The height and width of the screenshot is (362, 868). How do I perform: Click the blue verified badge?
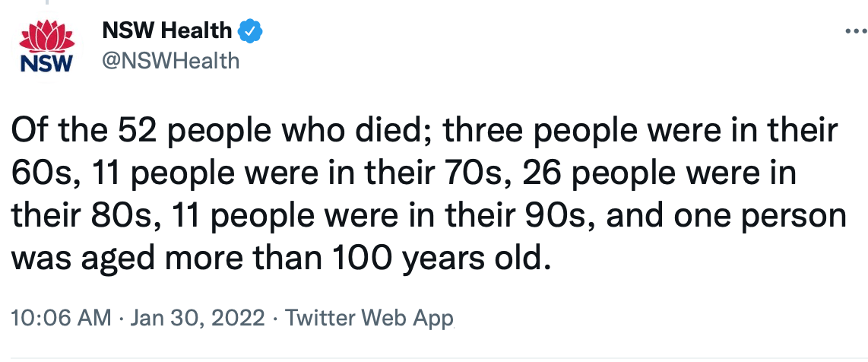coord(249,30)
